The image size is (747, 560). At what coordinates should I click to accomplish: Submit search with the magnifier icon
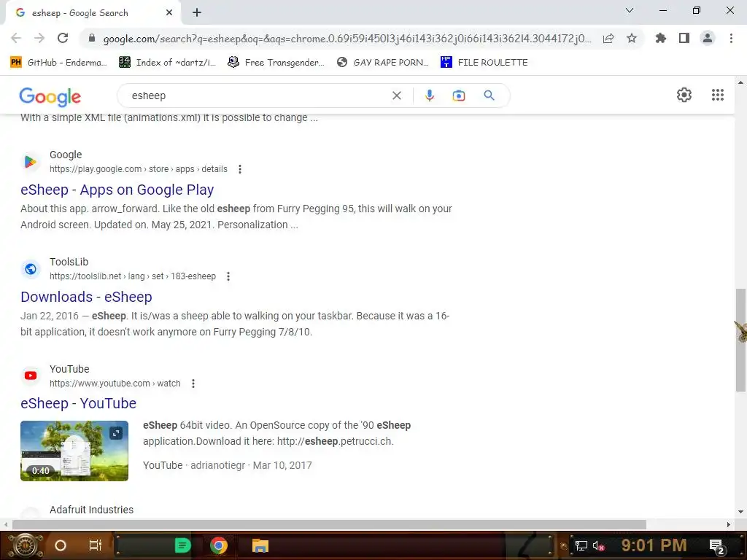[x=489, y=96]
